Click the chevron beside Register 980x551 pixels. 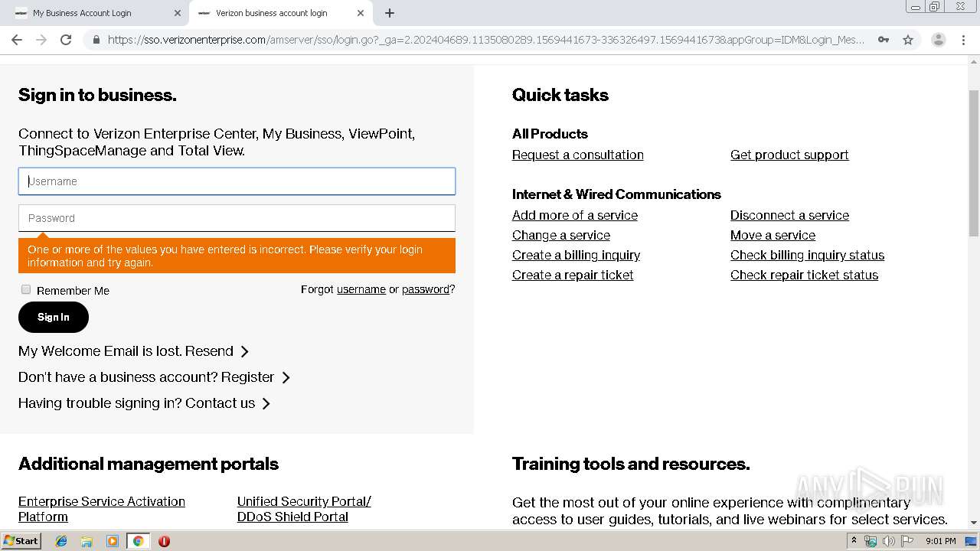tap(286, 377)
